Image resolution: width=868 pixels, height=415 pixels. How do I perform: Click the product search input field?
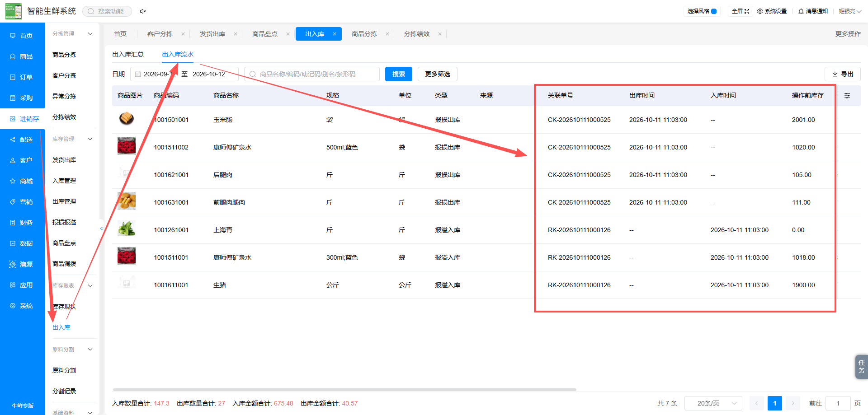click(x=312, y=74)
